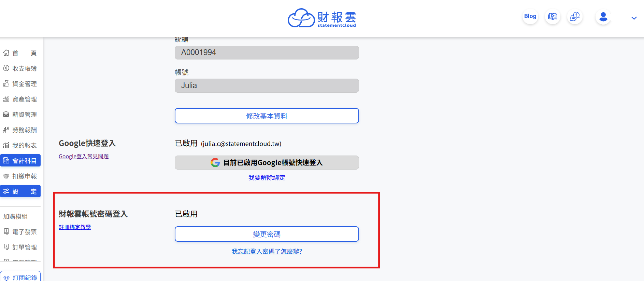Image resolution: width=644 pixels, height=281 pixels.
Task: Expand the account dropdown chevron
Action: coord(634,18)
